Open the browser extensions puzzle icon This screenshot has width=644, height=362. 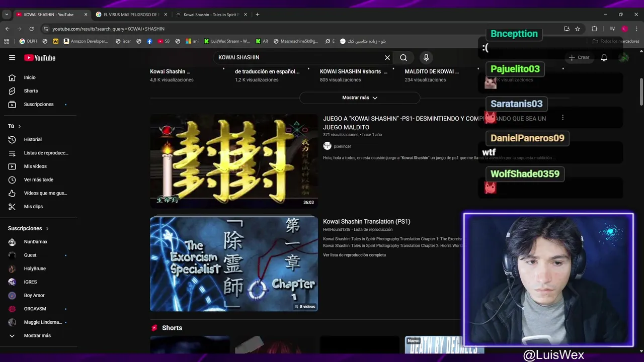(x=595, y=29)
